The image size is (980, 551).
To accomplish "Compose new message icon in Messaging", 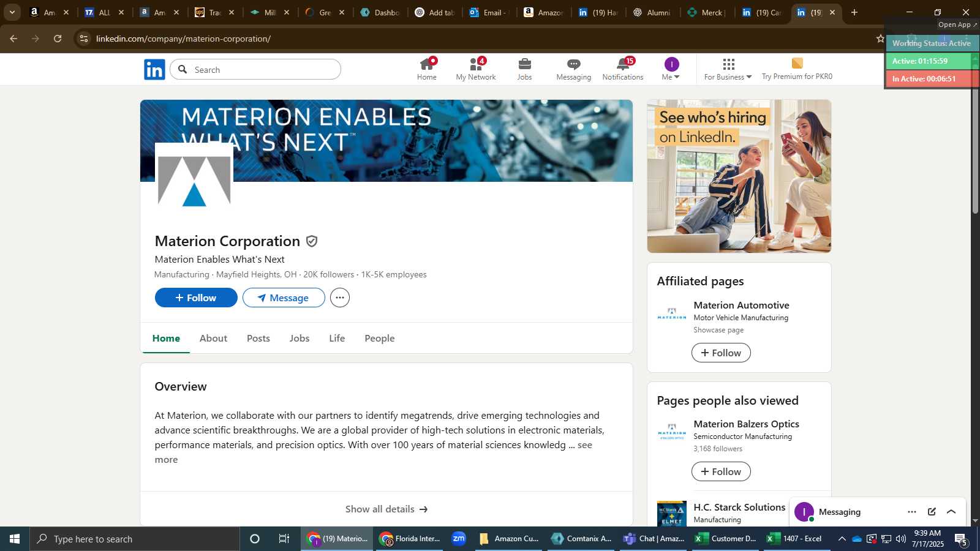I will point(932,512).
